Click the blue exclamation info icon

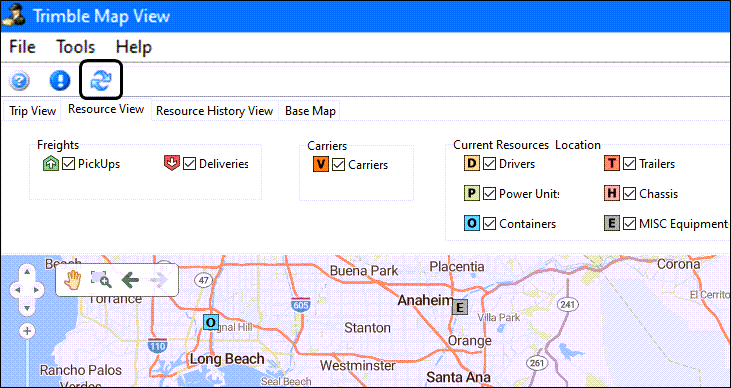(x=60, y=81)
